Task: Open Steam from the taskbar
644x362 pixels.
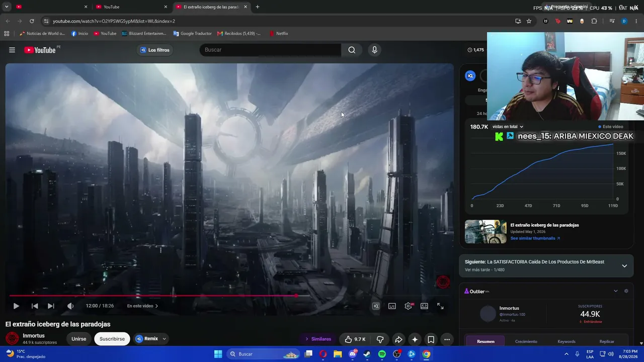Action: pos(367,354)
